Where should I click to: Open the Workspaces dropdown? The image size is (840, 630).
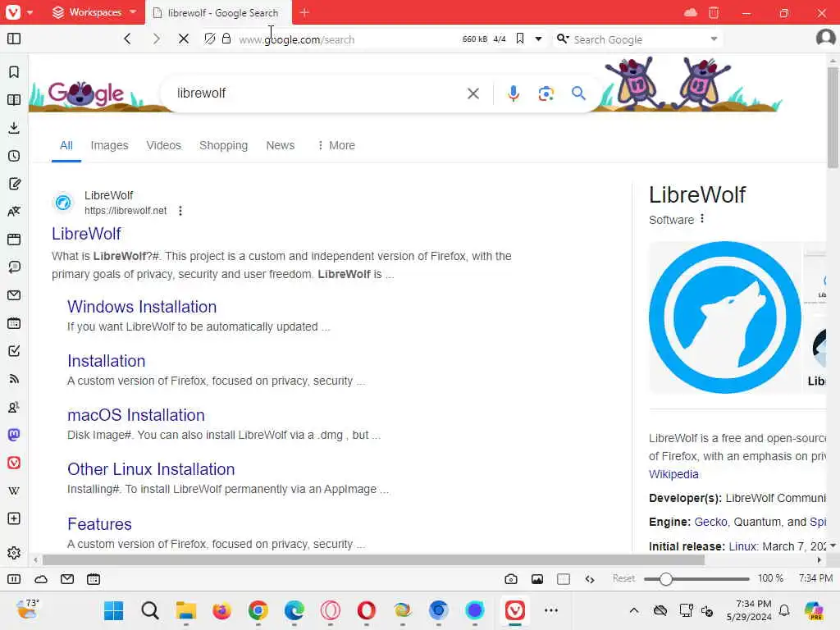(x=94, y=11)
